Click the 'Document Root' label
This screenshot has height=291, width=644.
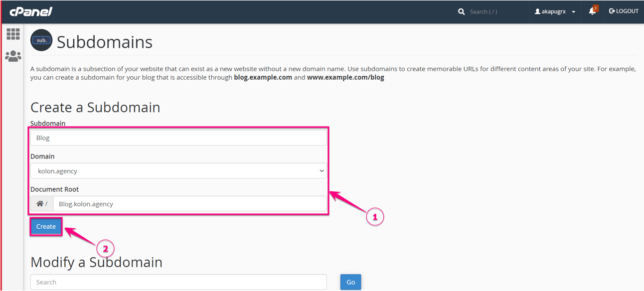pos(55,189)
